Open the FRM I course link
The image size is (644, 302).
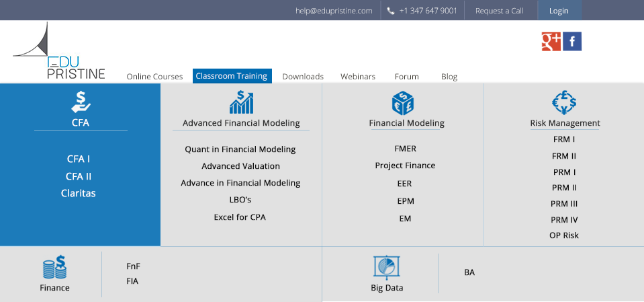coord(564,139)
